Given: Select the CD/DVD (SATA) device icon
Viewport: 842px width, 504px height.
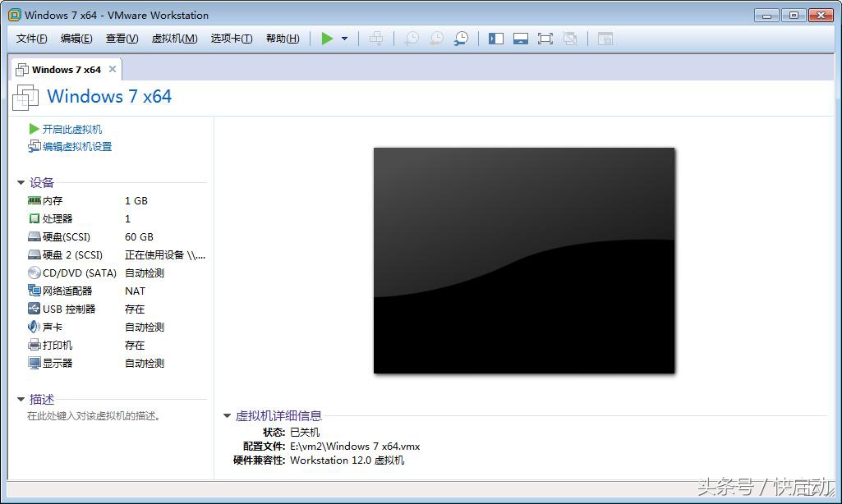Looking at the screenshot, I should pyautogui.click(x=34, y=273).
